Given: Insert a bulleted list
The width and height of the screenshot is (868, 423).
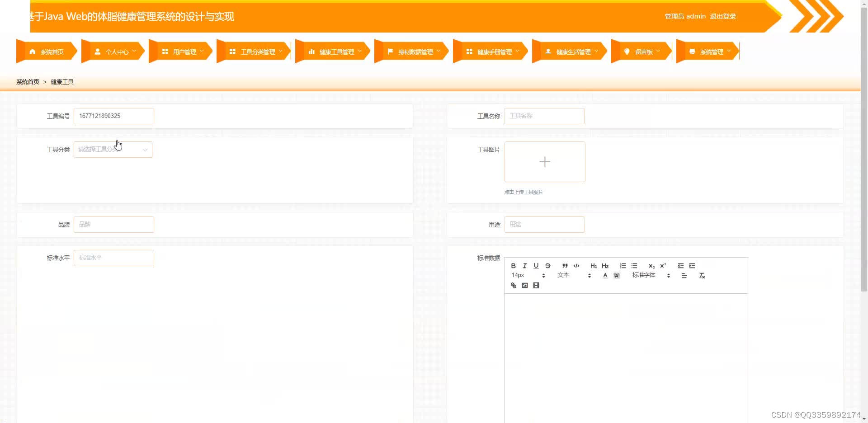Looking at the screenshot, I should (634, 266).
